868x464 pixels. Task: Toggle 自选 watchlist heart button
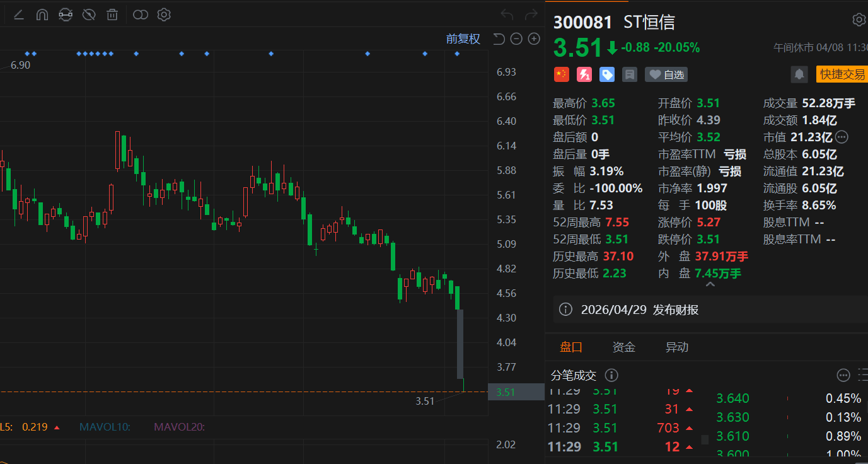[x=666, y=74]
